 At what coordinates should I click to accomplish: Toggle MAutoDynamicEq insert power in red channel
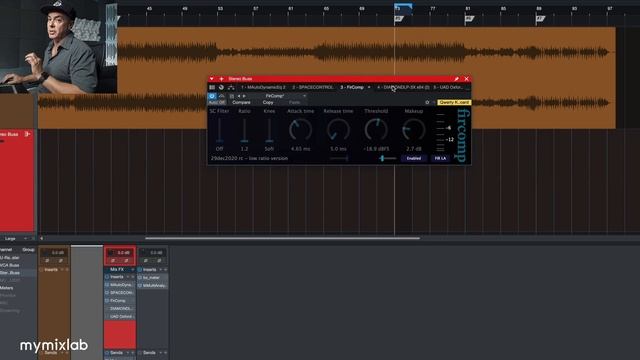[107, 284]
